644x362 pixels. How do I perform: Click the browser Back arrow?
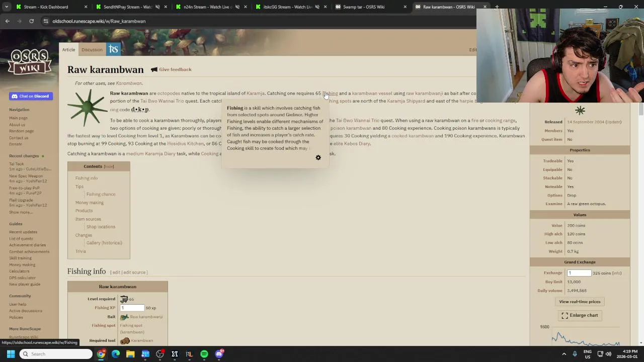click(8, 21)
